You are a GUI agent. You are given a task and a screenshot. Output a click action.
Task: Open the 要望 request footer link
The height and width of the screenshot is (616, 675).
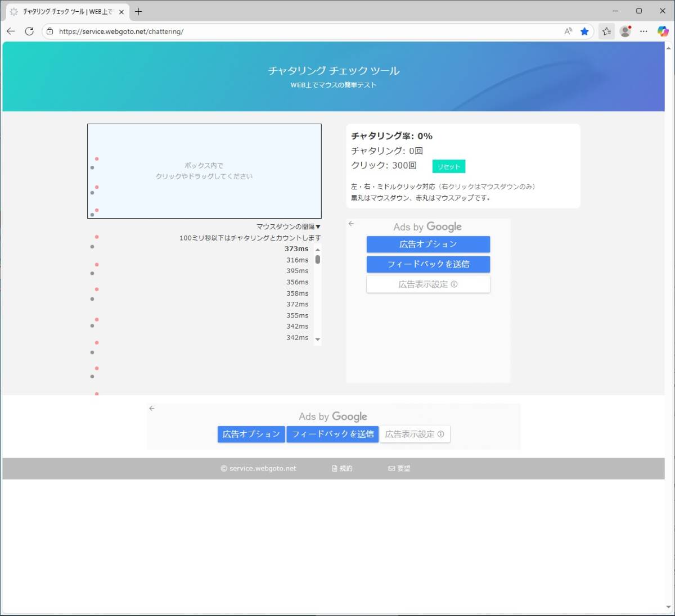399,468
